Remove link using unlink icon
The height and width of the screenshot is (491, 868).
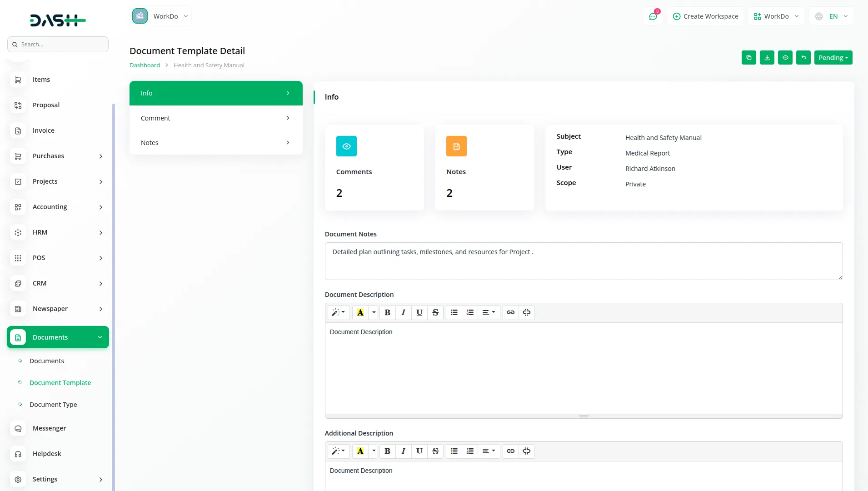point(526,312)
